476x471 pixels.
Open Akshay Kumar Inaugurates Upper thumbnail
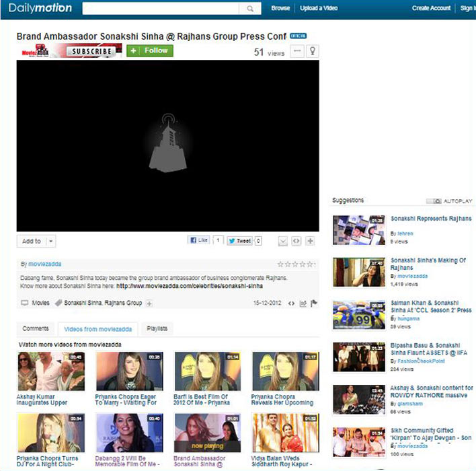pos(51,371)
